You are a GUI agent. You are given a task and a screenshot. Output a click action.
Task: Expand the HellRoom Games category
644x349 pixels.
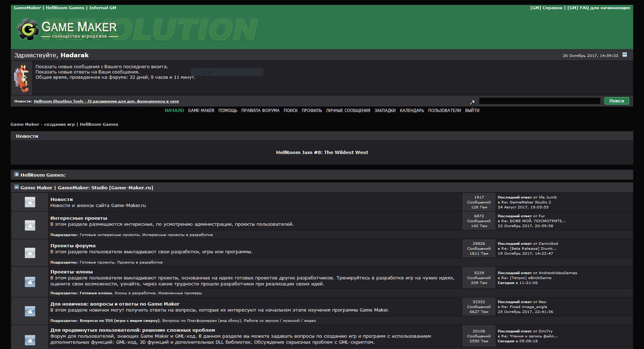[17, 174]
